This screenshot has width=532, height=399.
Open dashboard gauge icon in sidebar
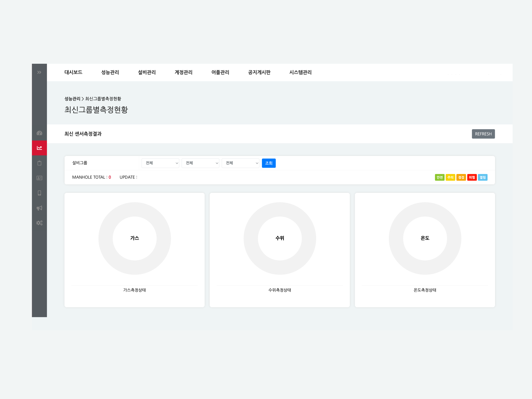(39, 133)
